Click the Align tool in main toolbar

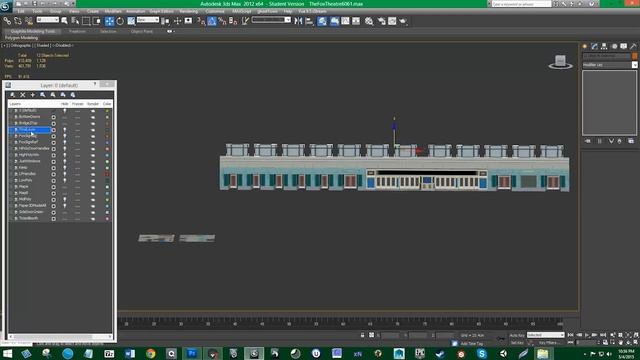(309, 21)
